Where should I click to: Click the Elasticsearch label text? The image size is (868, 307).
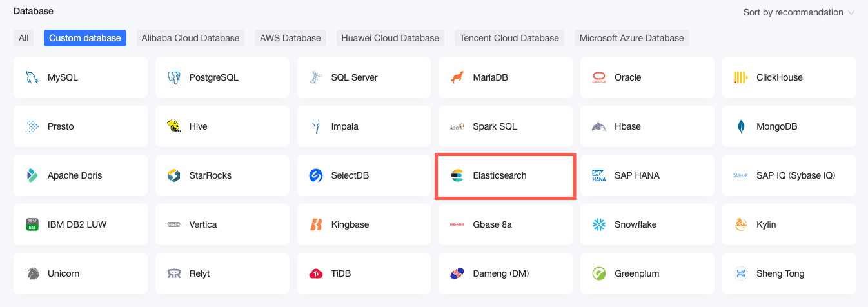click(500, 175)
